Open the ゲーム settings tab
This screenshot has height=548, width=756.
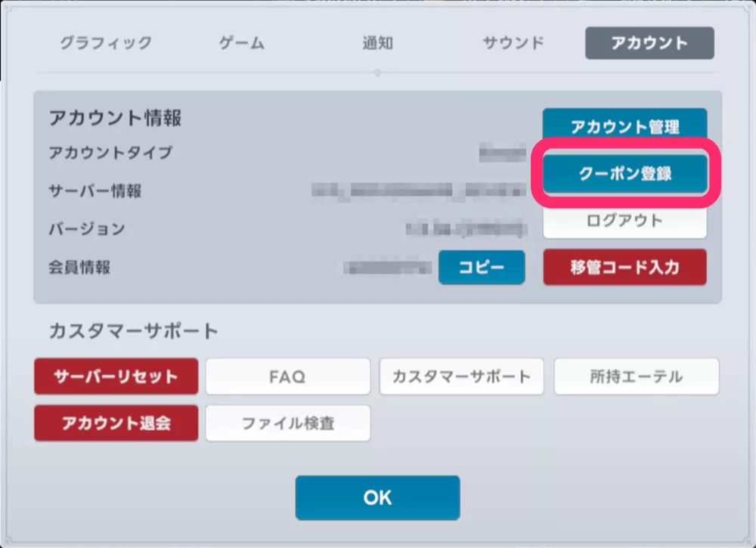[x=242, y=43]
